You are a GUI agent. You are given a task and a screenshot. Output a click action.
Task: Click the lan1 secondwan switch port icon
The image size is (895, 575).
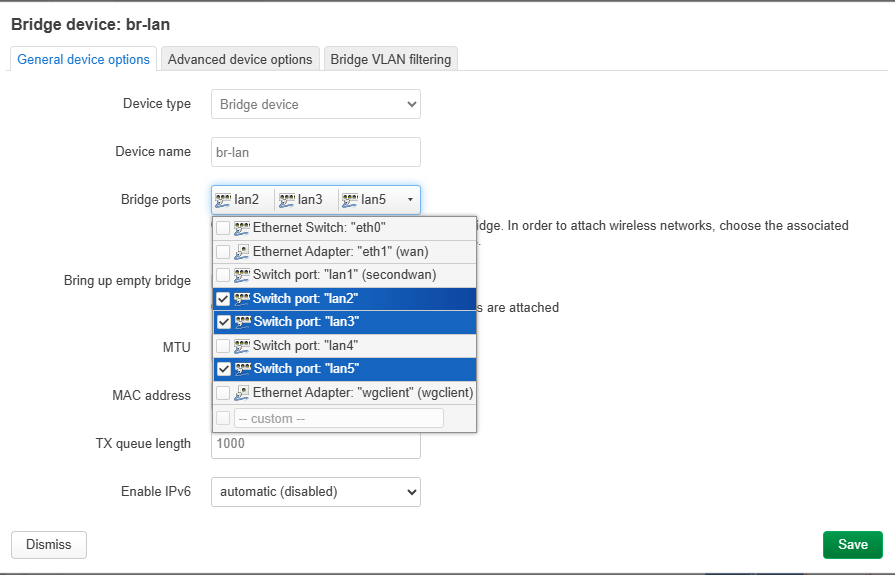[x=241, y=275]
